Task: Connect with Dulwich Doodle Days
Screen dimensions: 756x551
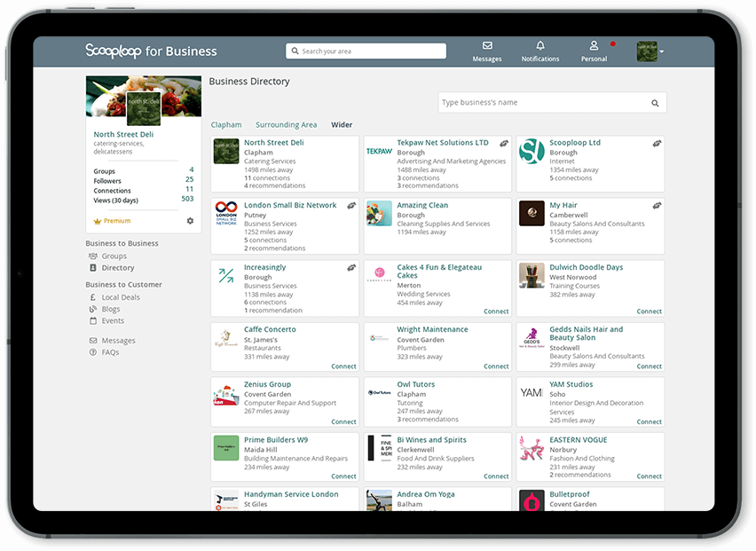Action: pos(649,311)
